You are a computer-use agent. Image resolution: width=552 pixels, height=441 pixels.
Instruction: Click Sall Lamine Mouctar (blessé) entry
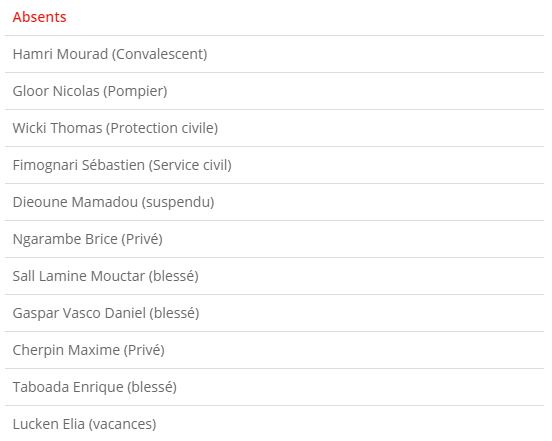(x=274, y=276)
